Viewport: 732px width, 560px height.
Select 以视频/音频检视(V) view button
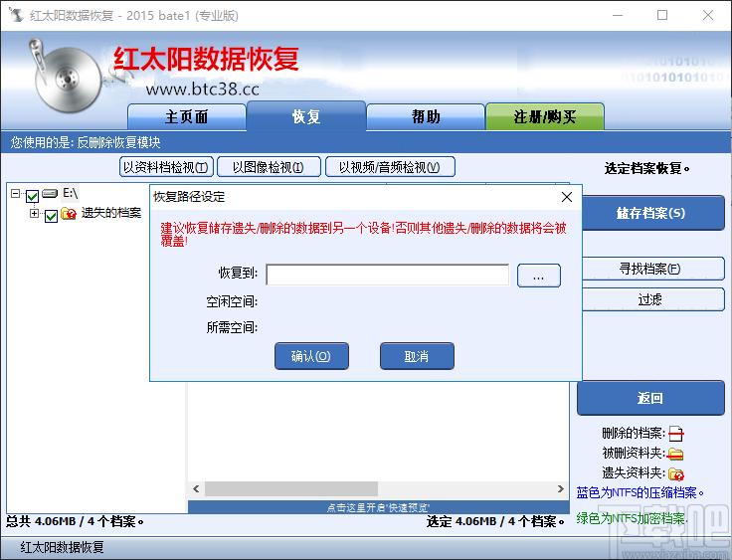pyautogui.click(x=390, y=167)
